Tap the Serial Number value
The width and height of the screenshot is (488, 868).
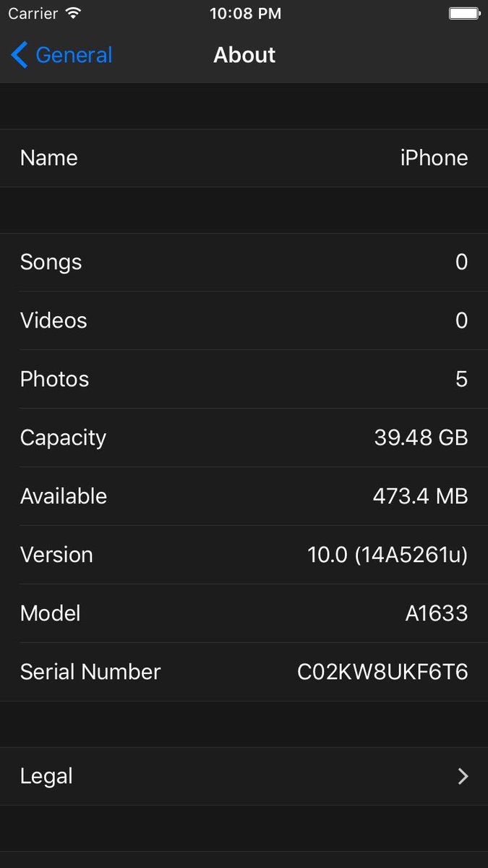(x=382, y=672)
